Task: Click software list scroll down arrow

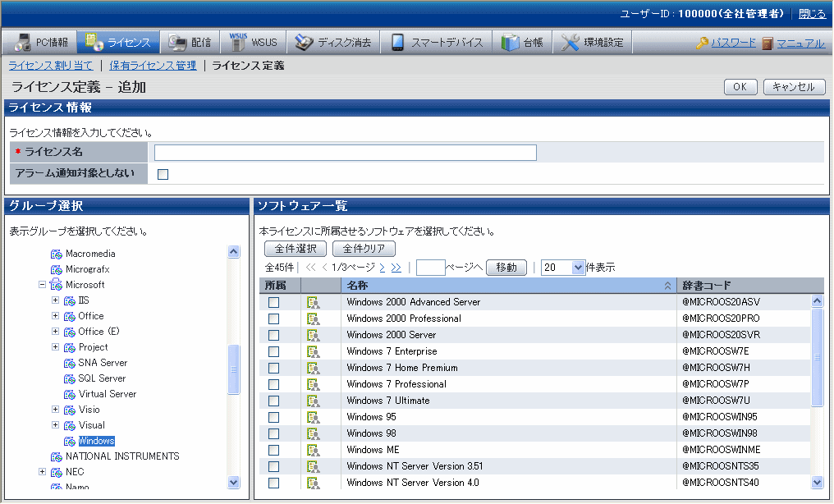Action: [818, 482]
